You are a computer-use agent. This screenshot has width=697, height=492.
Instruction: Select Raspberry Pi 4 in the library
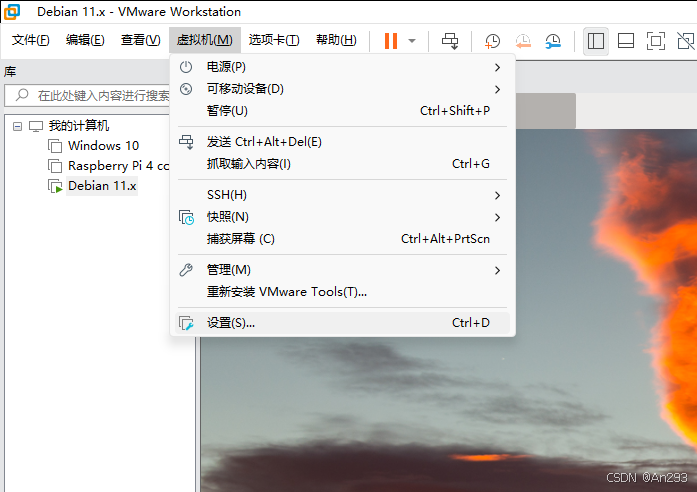point(118,166)
